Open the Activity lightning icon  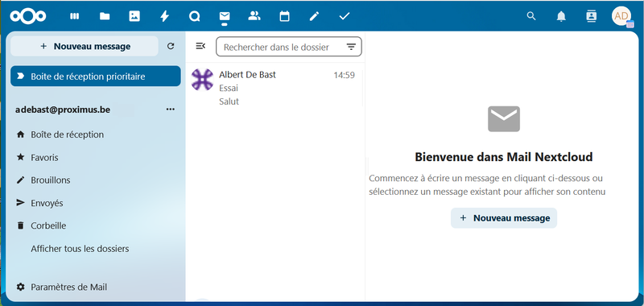click(164, 16)
